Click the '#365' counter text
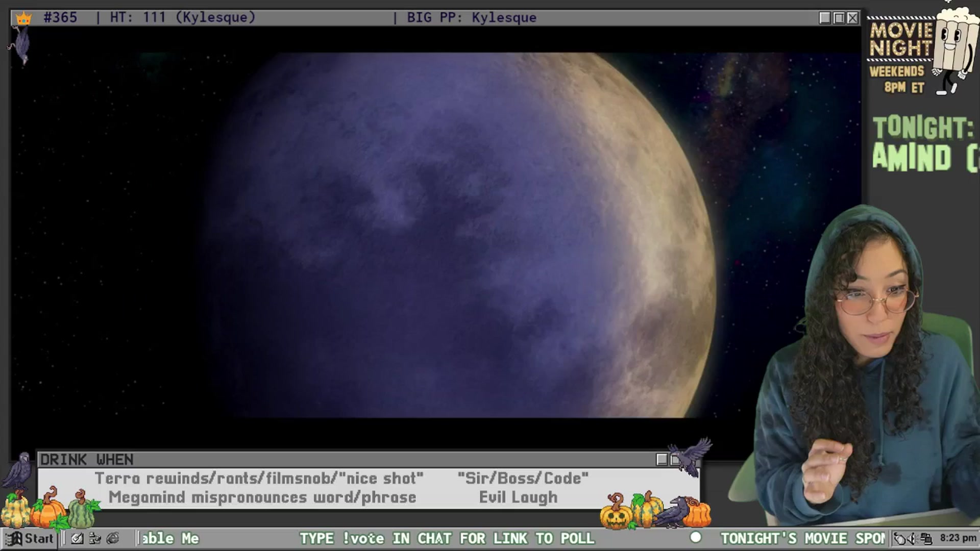980x551 pixels. tap(60, 17)
